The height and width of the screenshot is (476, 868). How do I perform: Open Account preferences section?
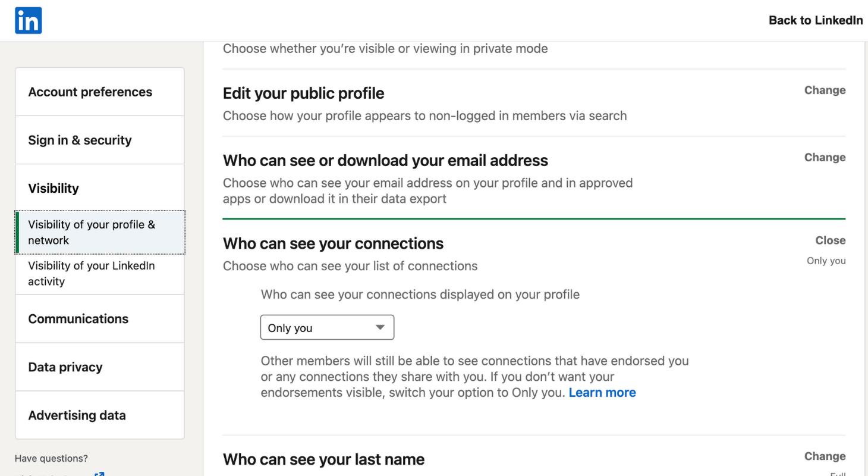[100, 92]
